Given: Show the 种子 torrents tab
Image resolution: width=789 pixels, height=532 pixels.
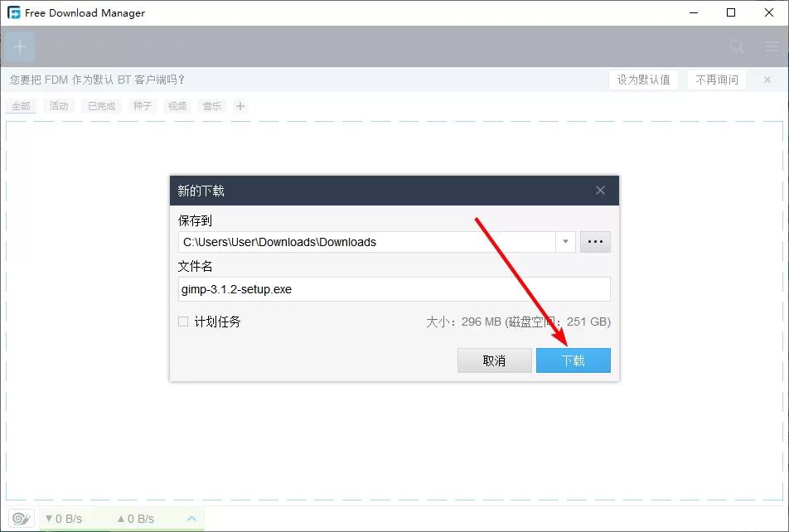Looking at the screenshot, I should coord(143,106).
